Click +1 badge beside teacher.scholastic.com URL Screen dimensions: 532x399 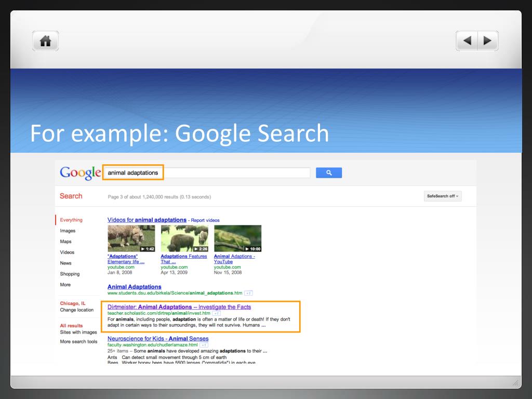coord(217,313)
